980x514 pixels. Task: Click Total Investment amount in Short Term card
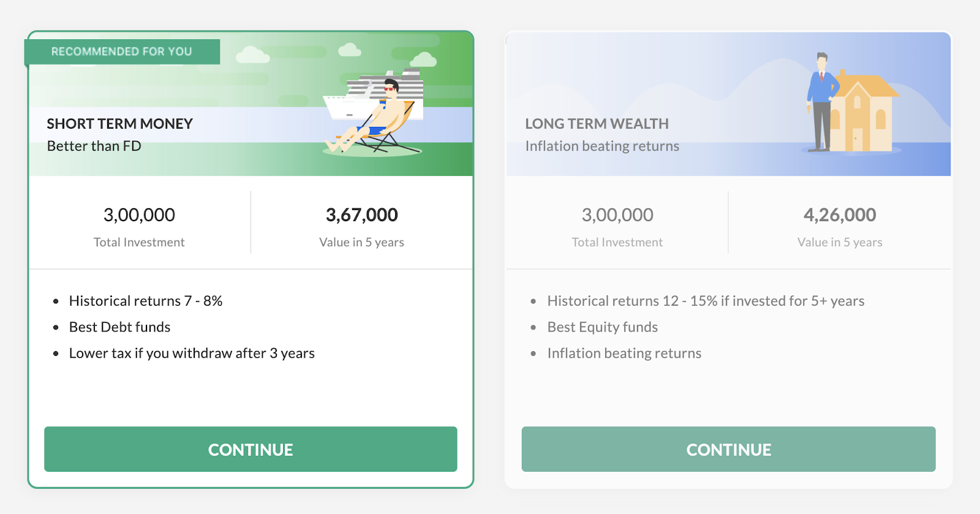[139, 215]
